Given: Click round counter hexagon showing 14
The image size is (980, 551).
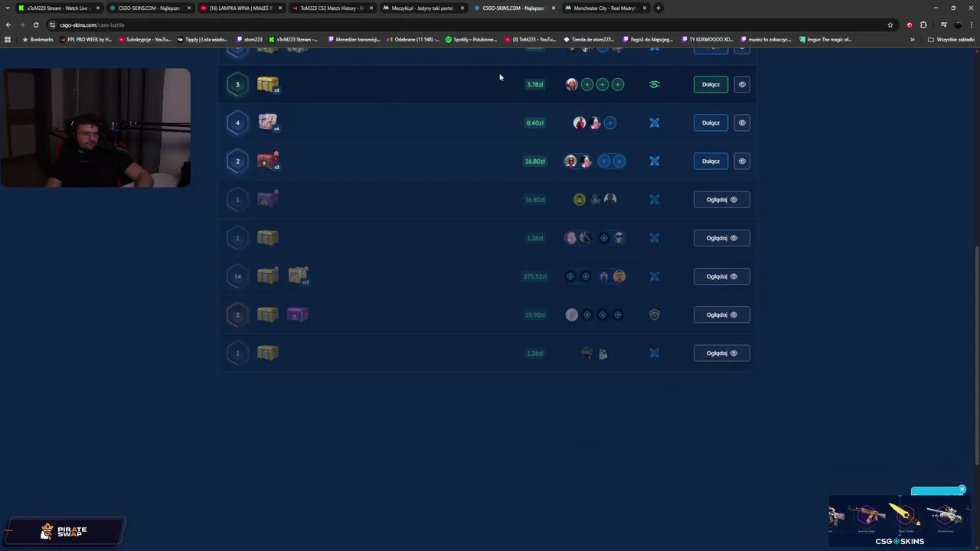Looking at the screenshot, I should 237,276.
